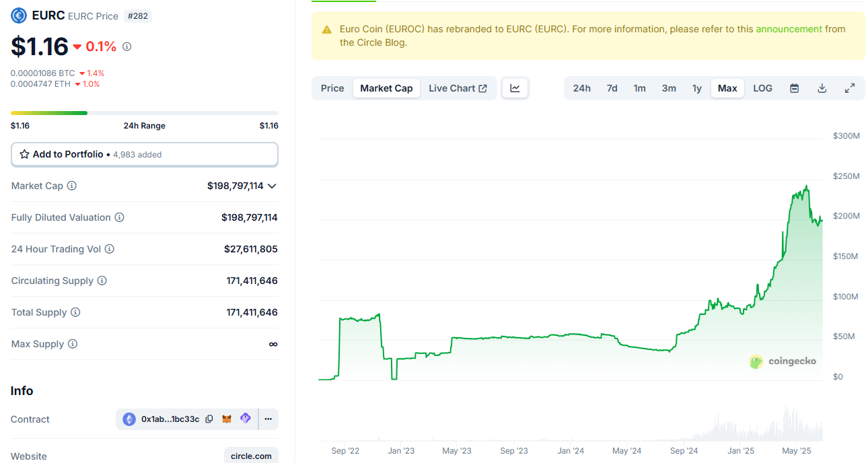Image resolution: width=868 pixels, height=463 pixels.
Task: Add EURC to Portfolio
Action: click(x=145, y=154)
